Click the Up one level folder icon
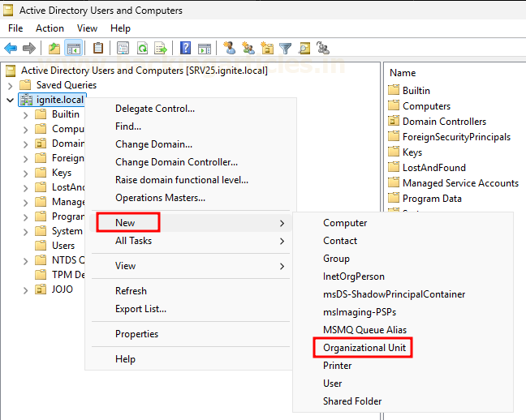 (x=54, y=49)
